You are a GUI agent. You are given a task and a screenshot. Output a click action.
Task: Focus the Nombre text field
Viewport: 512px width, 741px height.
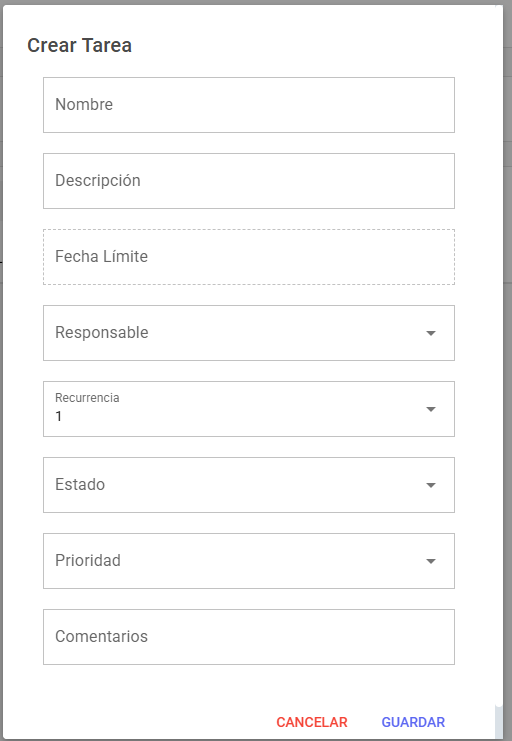pos(249,105)
